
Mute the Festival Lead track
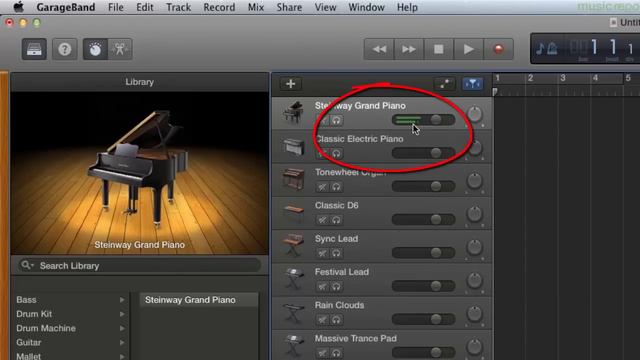tap(322, 287)
